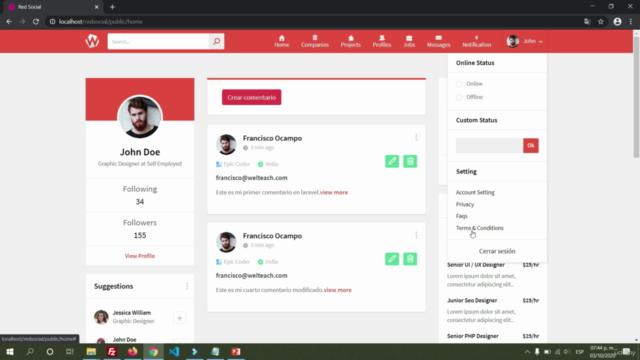The width and height of the screenshot is (640, 360).
Task: Open the Notification nav item
Action: tap(476, 41)
